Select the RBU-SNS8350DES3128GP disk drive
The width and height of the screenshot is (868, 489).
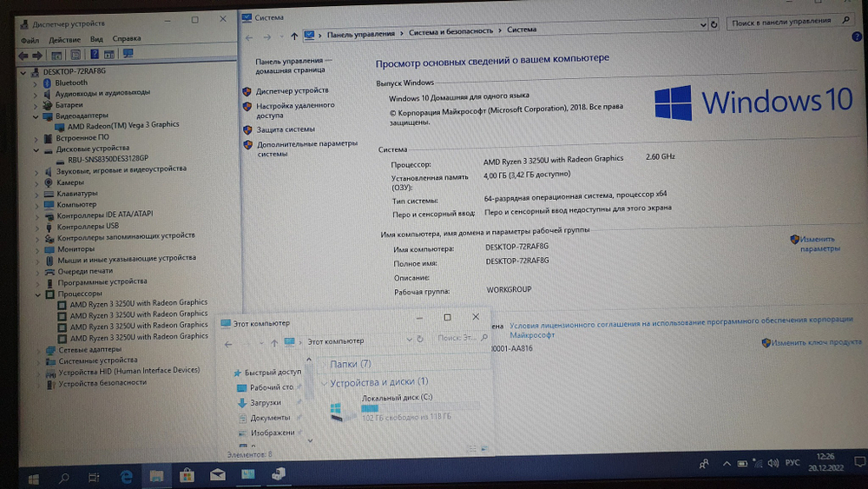click(108, 159)
